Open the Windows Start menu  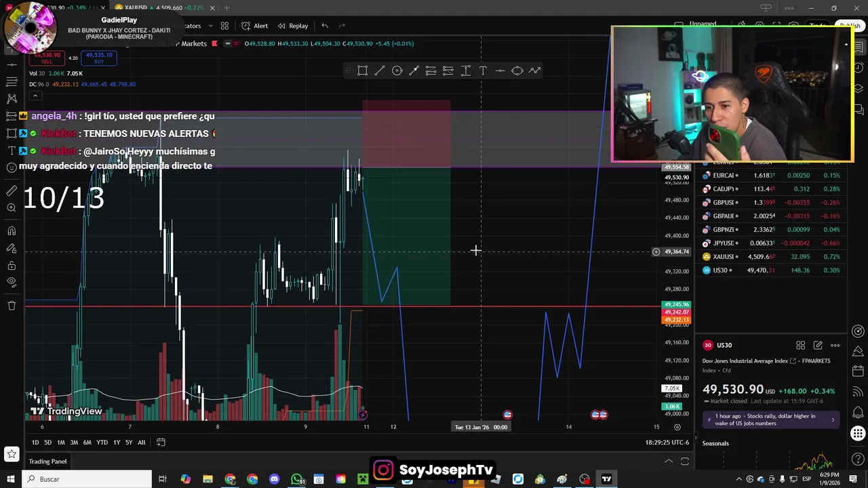click(x=11, y=479)
